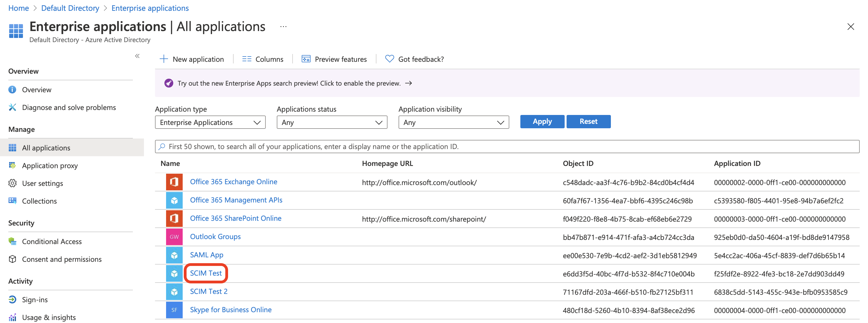Click the Office 365 Management APIs app icon
The image size is (868, 323).
point(174,200)
